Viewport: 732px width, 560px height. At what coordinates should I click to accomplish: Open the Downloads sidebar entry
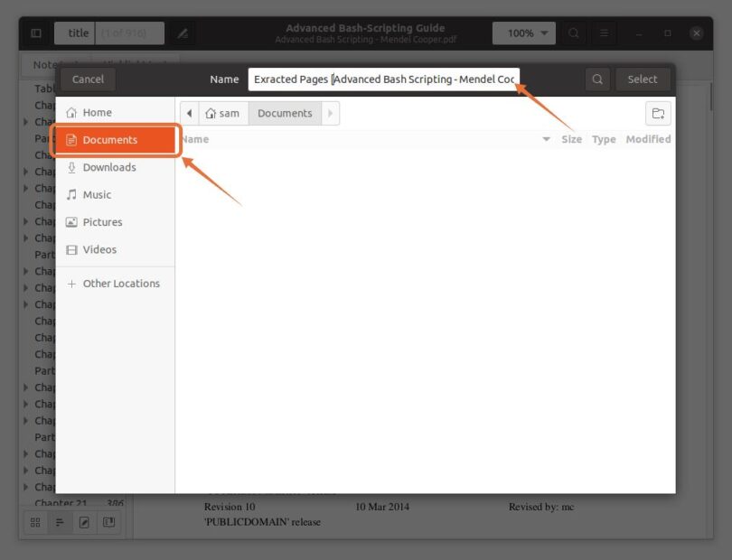(112, 167)
